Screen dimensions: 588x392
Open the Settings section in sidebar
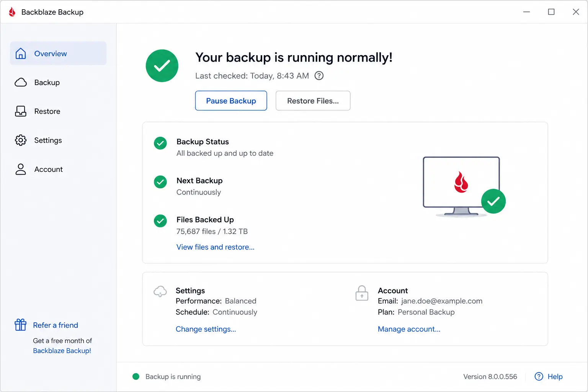pyautogui.click(x=58, y=140)
